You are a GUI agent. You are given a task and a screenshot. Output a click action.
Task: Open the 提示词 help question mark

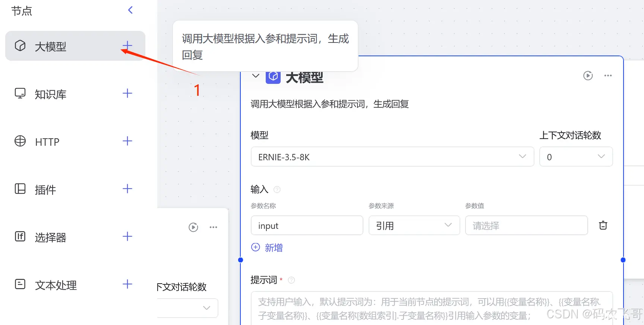point(291,280)
